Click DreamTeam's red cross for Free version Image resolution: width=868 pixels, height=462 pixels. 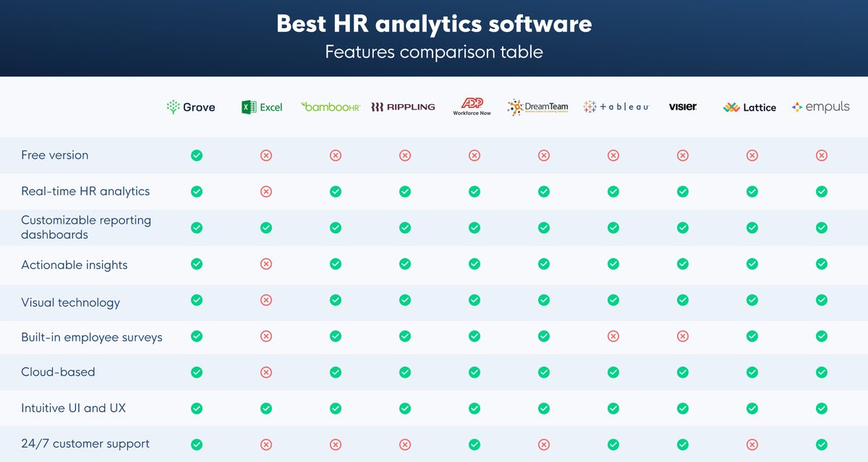[x=544, y=155]
